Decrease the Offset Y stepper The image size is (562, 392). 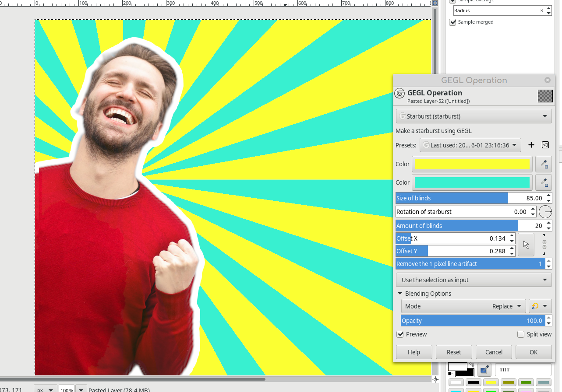click(x=512, y=254)
